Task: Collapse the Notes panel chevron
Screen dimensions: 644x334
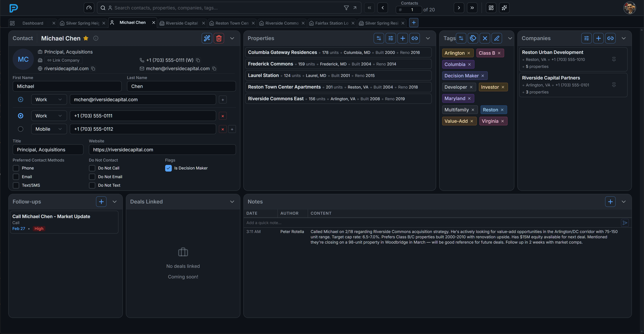Action: 624,202
